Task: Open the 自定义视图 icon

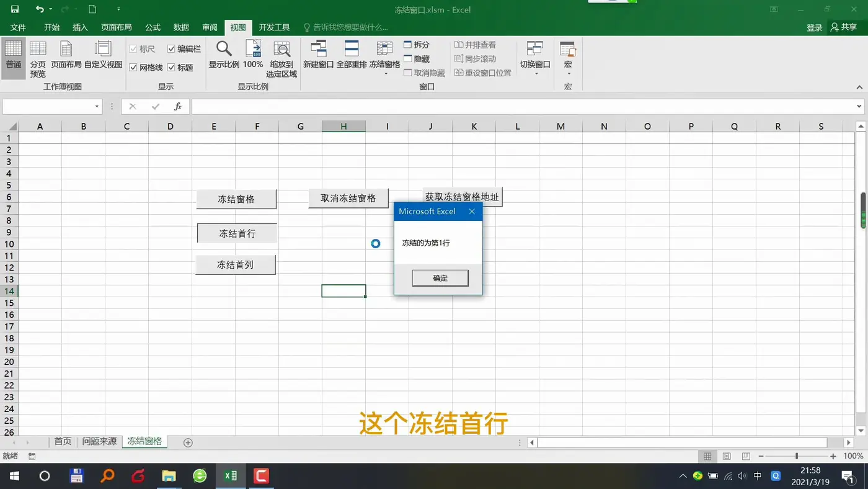Action: (x=103, y=55)
